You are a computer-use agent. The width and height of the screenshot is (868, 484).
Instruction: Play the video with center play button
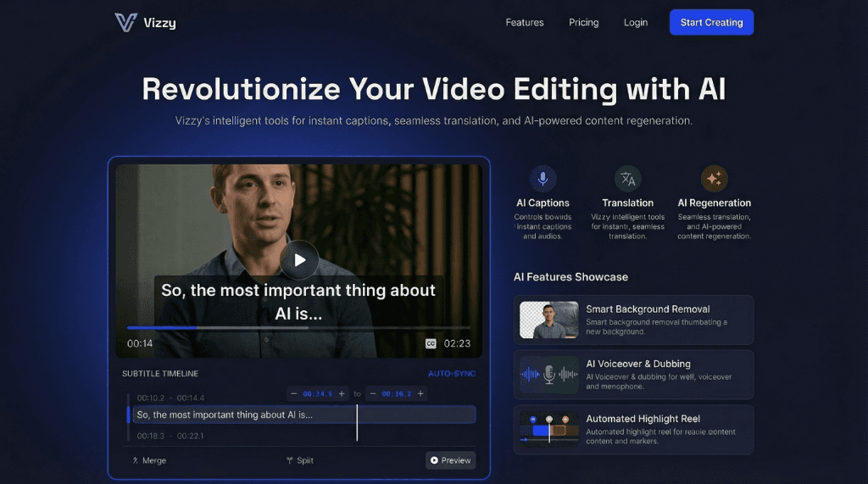pyautogui.click(x=298, y=260)
